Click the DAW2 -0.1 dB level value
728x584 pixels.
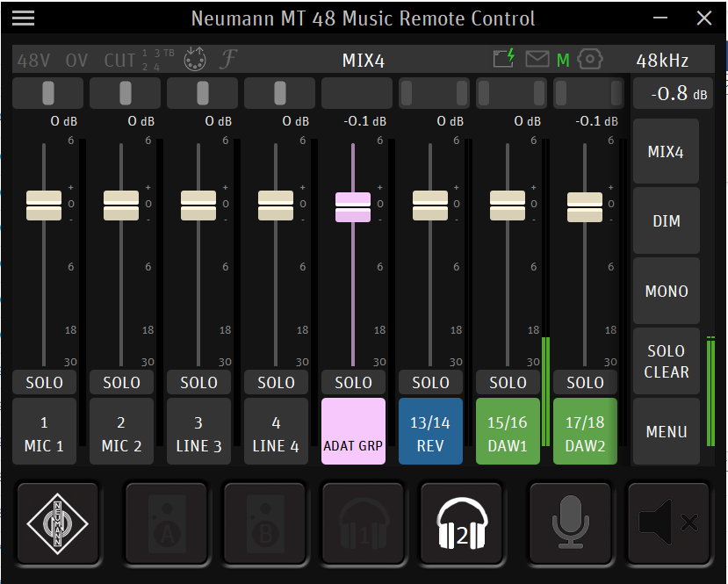pos(596,121)
